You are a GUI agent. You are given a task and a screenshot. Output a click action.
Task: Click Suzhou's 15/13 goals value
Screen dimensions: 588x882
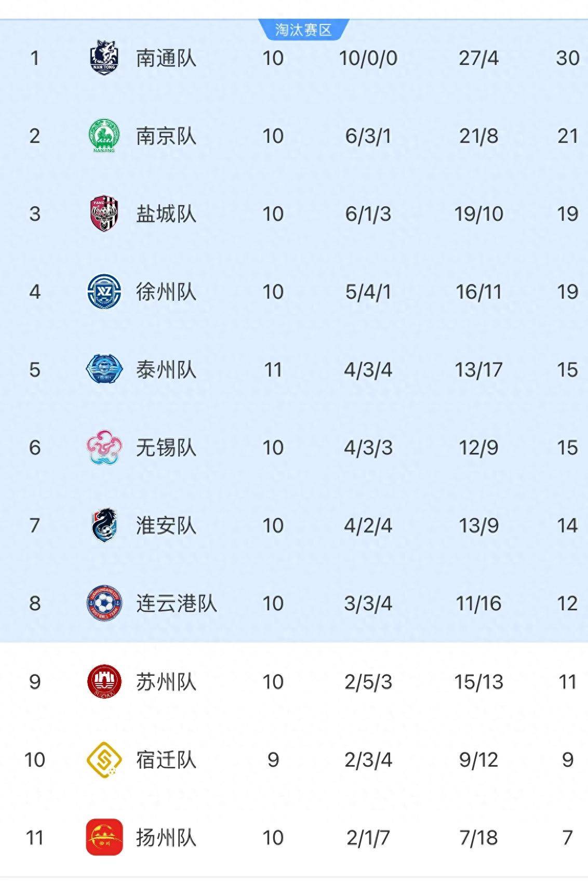pos(479,682)
